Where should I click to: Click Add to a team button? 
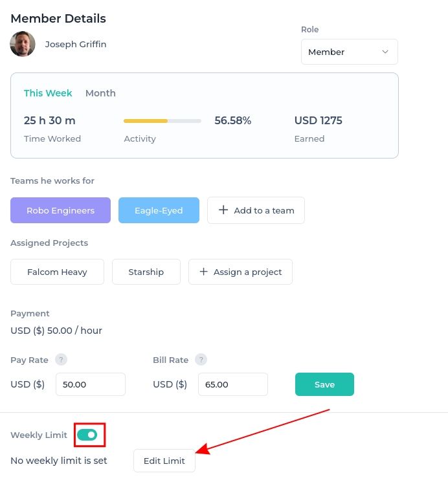[x=256, y=210]
